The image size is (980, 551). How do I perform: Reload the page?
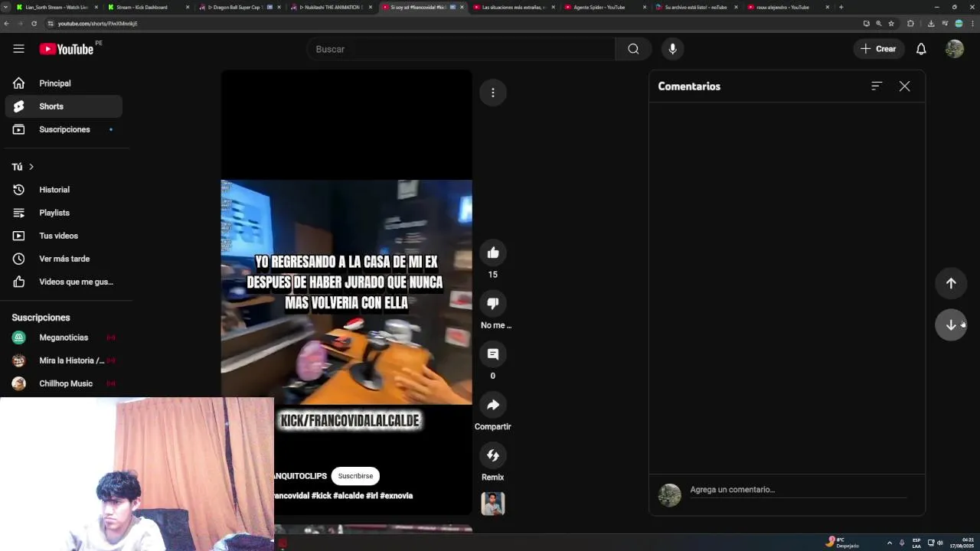(x=34, y=24)
